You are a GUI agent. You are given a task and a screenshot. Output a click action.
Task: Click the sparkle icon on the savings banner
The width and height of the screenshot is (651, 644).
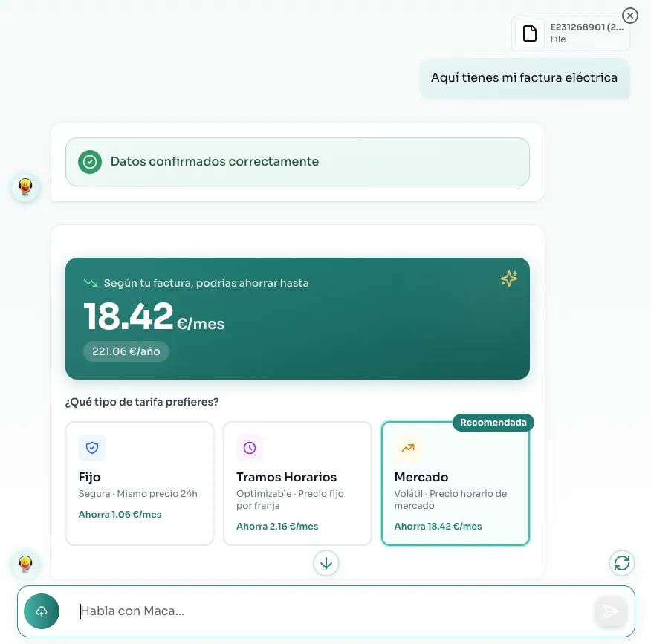pyautogui.click(x=509, y=279)
